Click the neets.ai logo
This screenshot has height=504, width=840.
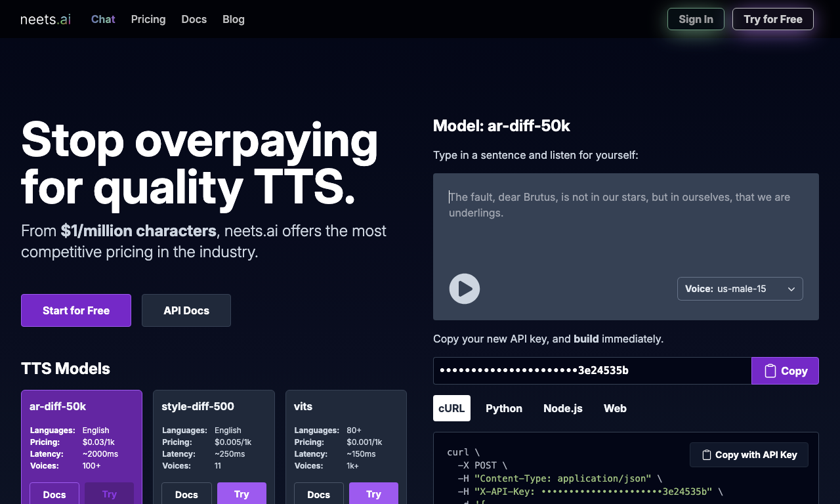pos(45,19)
